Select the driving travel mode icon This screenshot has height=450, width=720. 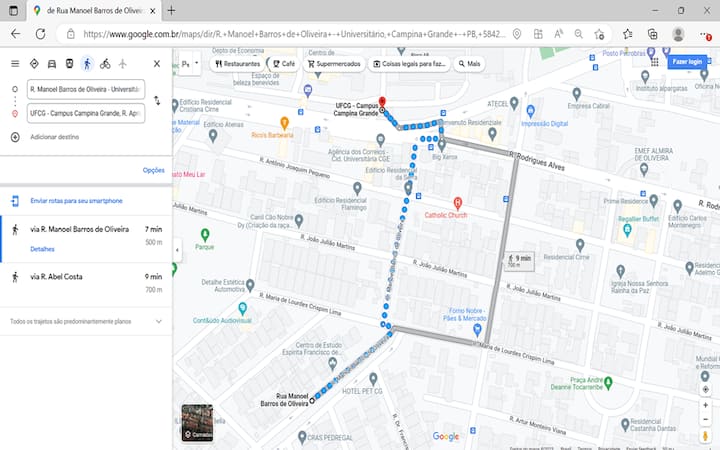click(x=52, y=64)
